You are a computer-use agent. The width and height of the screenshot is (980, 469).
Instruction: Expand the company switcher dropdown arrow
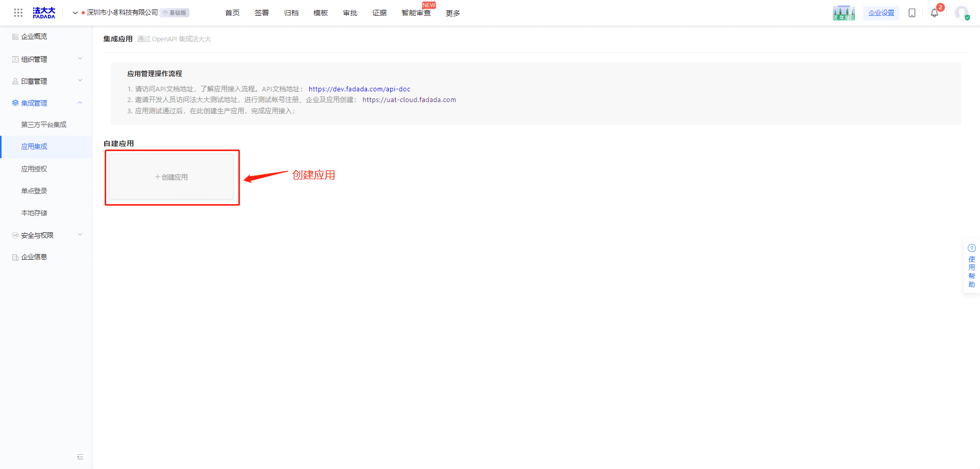(75, 13)
